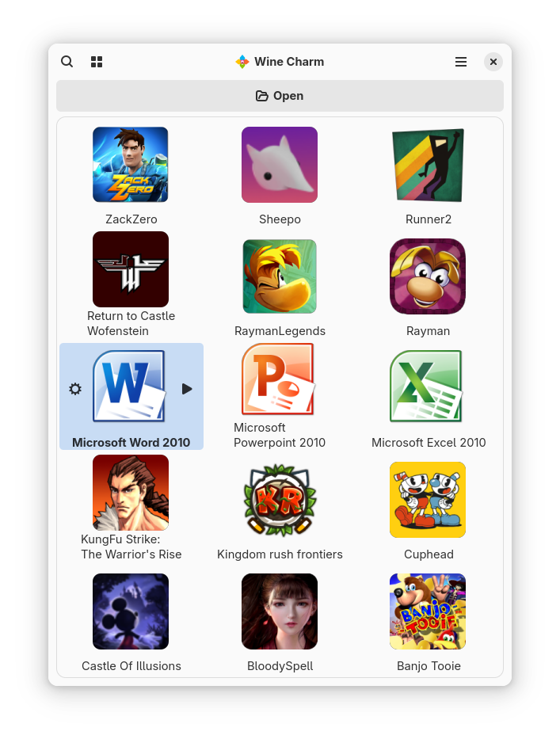Select Return to Castle Wofenstein icon
560x739 pixels.
click(131, 269)
